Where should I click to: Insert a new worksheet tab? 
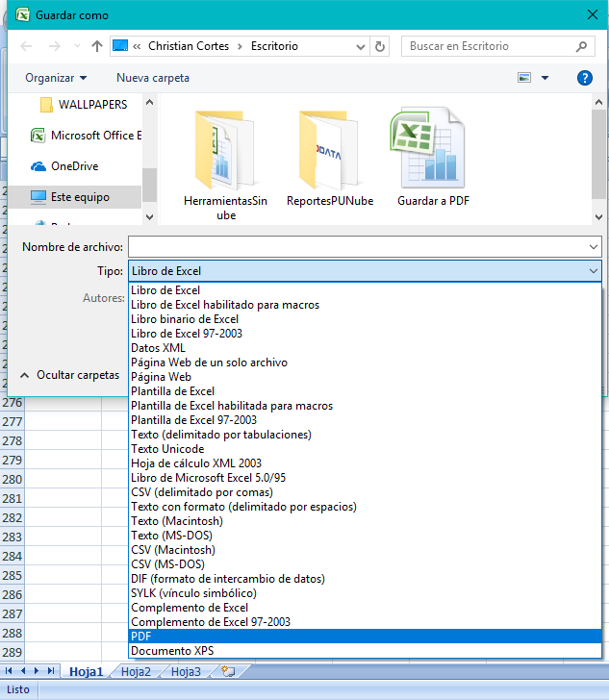(x=228, y=671)
